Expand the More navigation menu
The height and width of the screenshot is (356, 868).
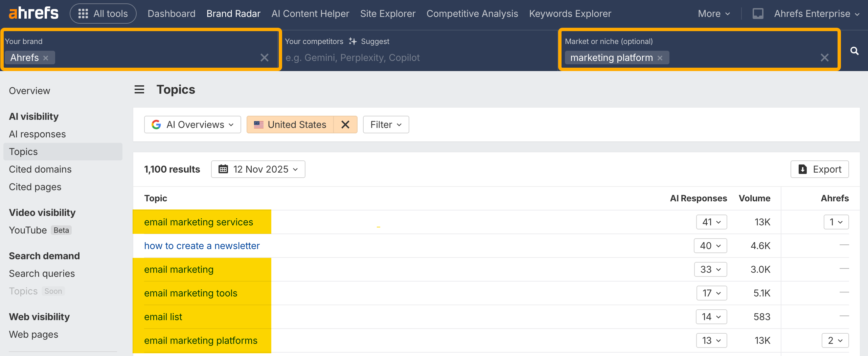[714, 14]
